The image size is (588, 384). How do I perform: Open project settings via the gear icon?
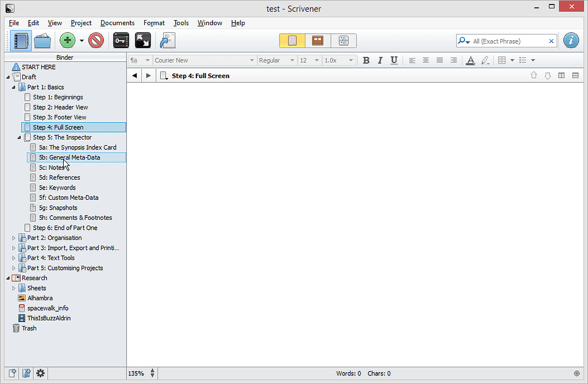(40, 373)
